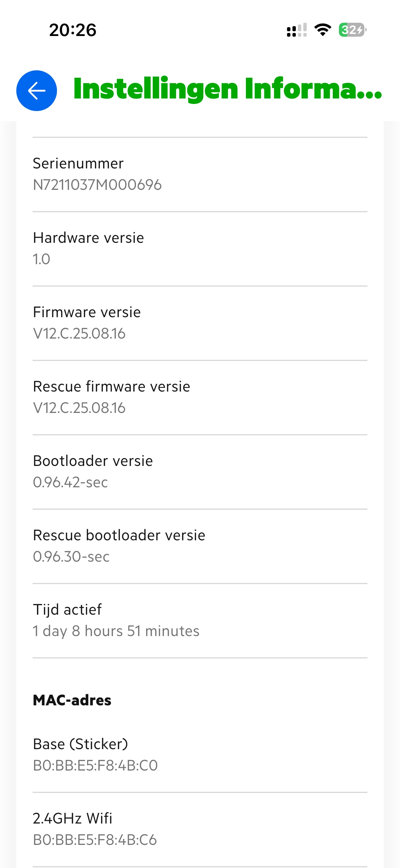Screen dimensions: 400x868
Task: Tap the blue back arrow button
Action: 37,91
